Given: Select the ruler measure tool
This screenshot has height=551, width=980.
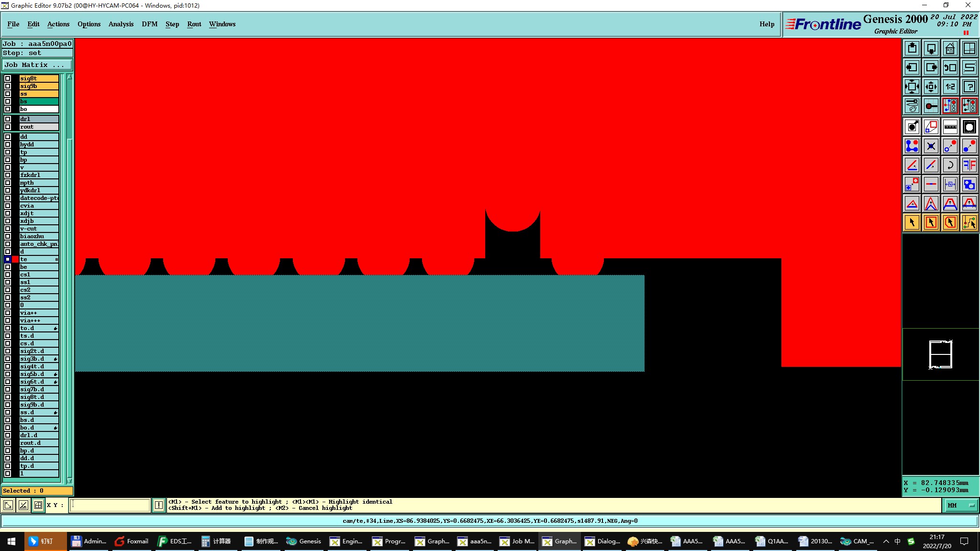Looking at the screenshot, I should (950, 127).
